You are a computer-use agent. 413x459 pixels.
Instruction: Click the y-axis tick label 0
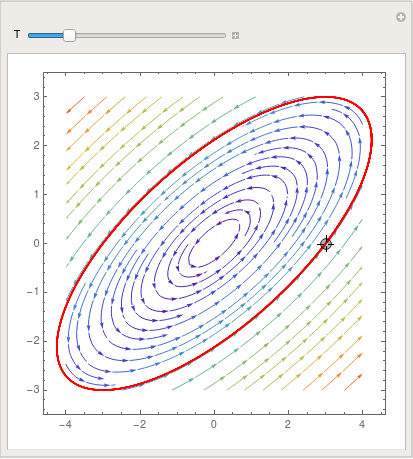pyautogui.click(x=36, y=243)
